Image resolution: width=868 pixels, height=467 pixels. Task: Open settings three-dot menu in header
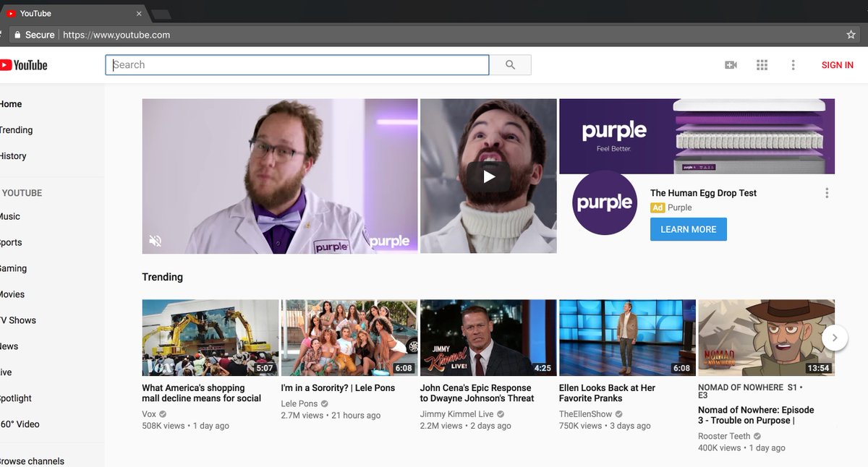pos(793,65)
